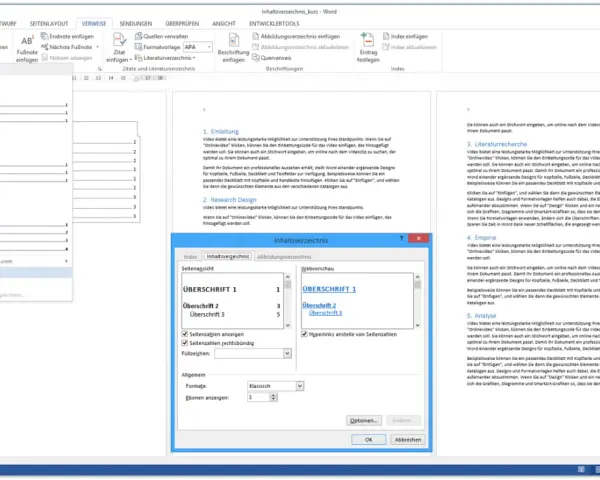Open footnotes group dialog launcher
Viewport: 600px width, 480px height.
coord(99,69)
